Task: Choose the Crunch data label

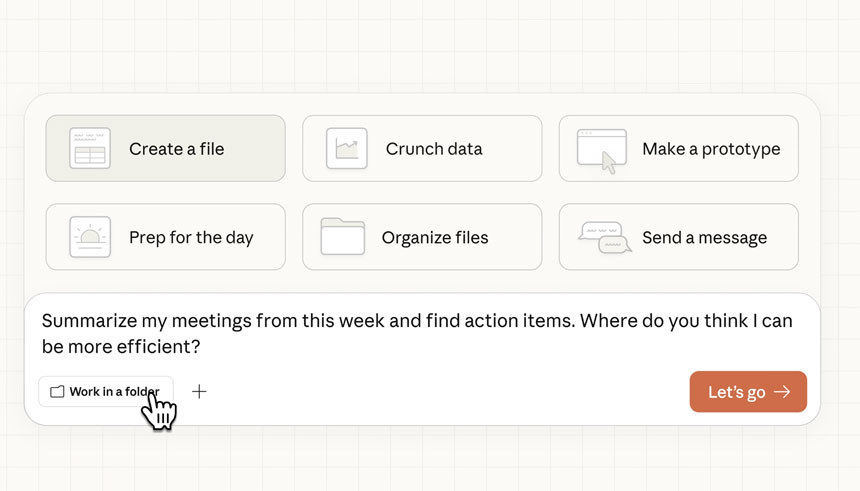Action: [434, 149]
